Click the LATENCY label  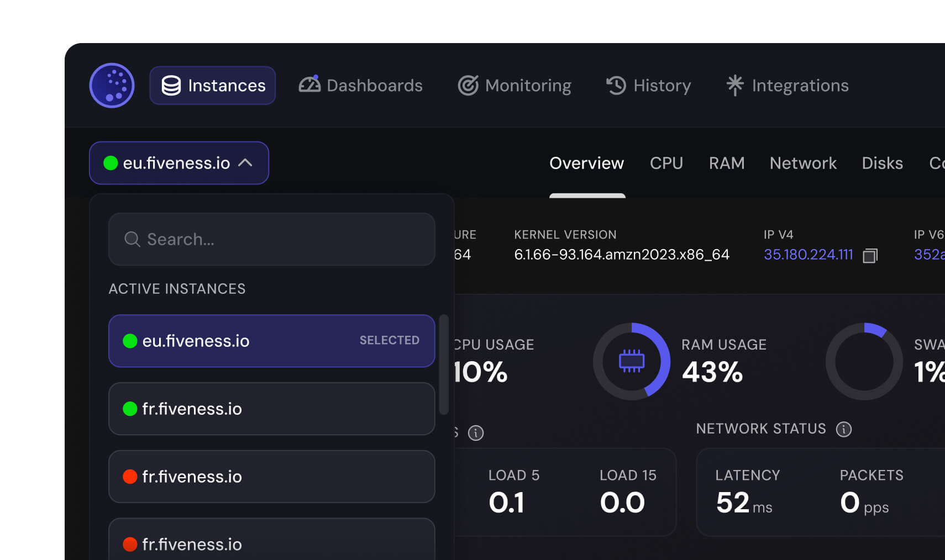tap(748, 476)
